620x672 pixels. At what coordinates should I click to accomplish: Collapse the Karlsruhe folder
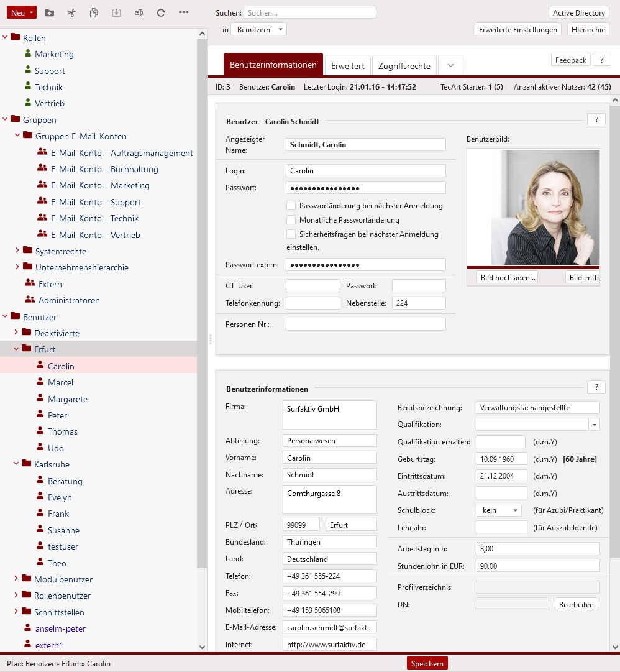coord(17,464)
